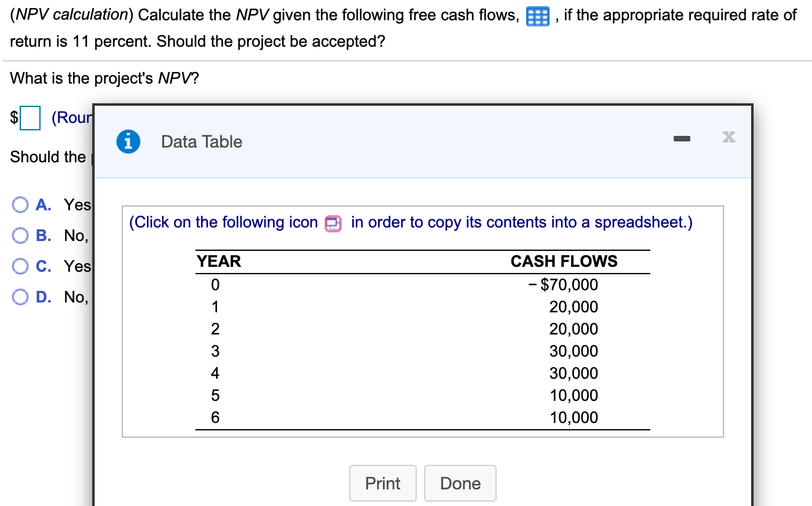The image size is (812, 506).
Task: Select answer choice B No
Action: tap(20, 235)
